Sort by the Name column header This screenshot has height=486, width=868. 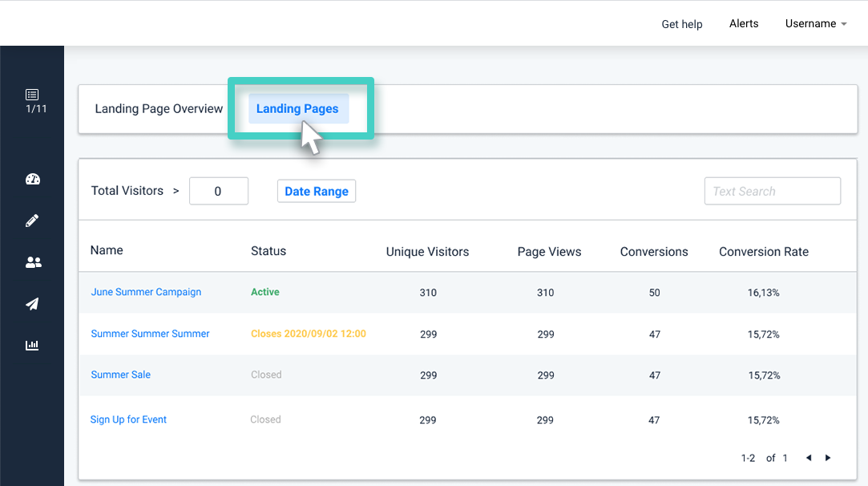click(x=107, y=250)
